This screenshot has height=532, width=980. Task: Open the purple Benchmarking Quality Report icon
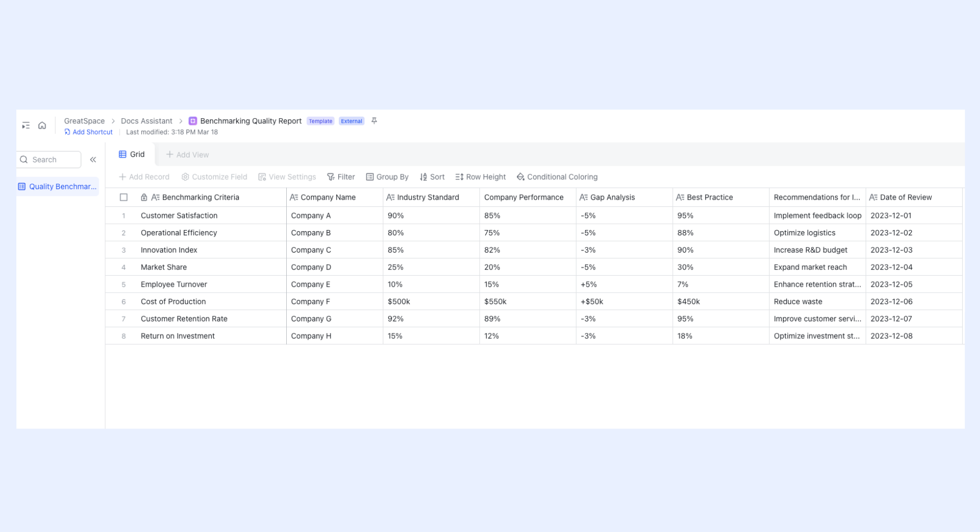coord(193,121)
